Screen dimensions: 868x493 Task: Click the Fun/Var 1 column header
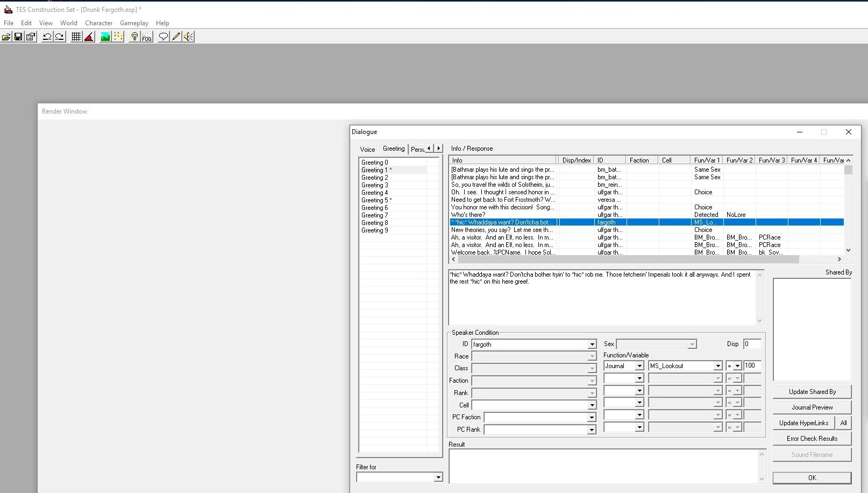click(x=707, y=160)
